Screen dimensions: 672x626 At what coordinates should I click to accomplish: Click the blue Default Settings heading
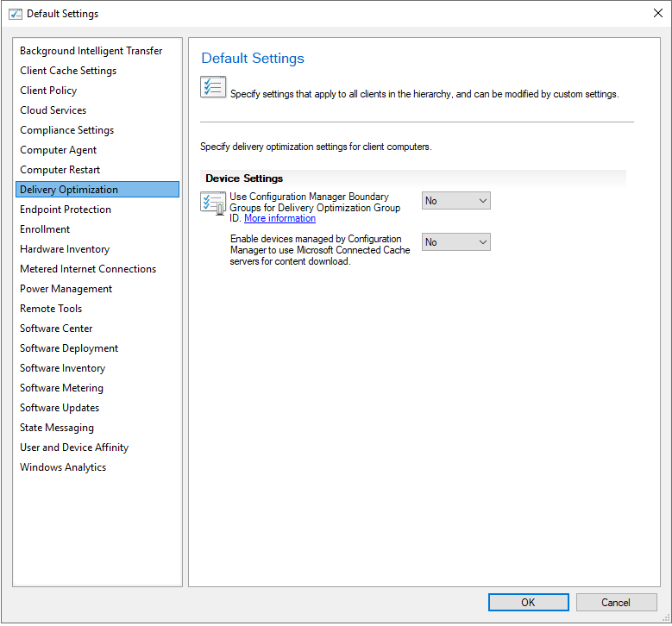click(253, 59)
